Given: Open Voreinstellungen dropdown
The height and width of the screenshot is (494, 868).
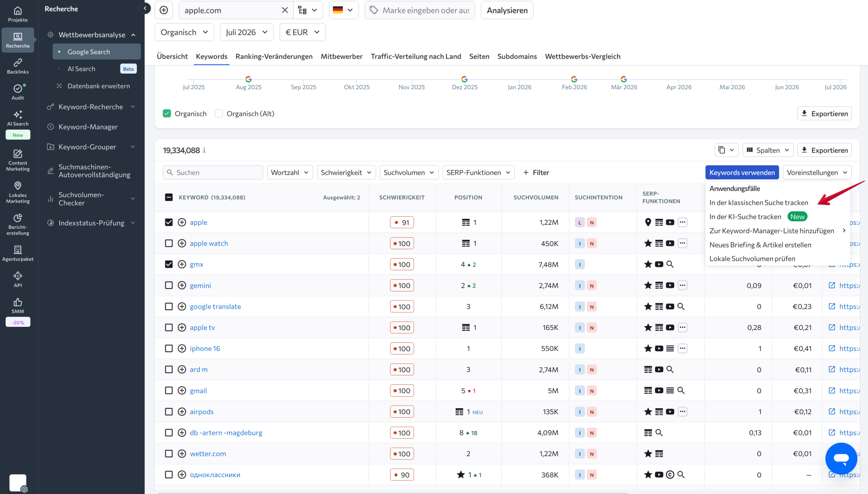Looking at the screenshot, I should tap(817, 172).
